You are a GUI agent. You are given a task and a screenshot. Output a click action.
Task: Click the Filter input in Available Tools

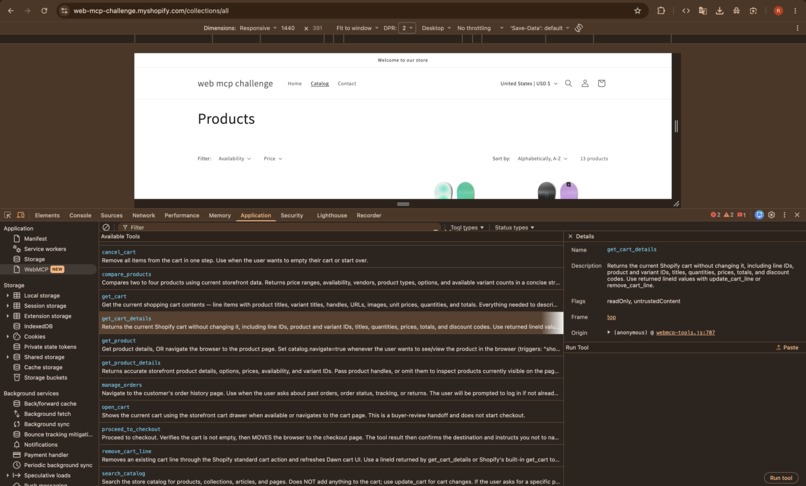(280, 227)
